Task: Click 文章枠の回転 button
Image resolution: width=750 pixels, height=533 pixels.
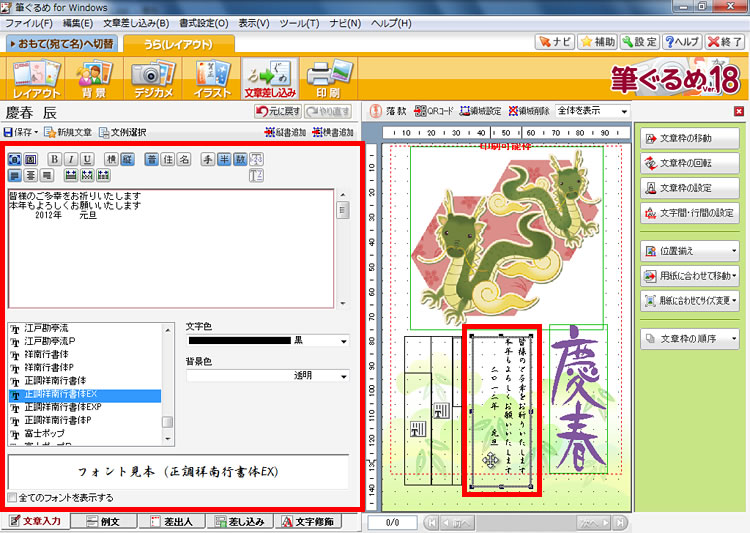Action: (x=690, y=163)
